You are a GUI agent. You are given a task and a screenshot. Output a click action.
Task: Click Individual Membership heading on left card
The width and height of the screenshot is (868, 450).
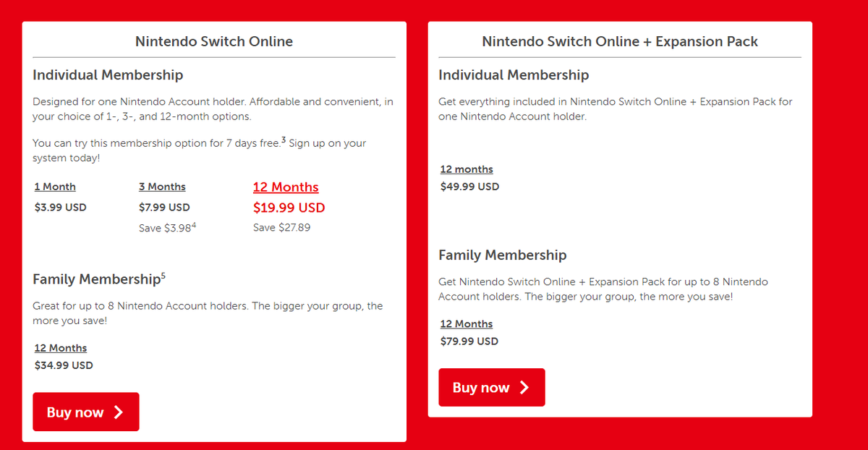coord(107,75)
